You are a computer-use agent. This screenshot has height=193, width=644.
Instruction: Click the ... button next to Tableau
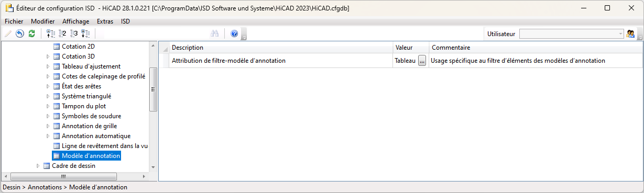422,61
